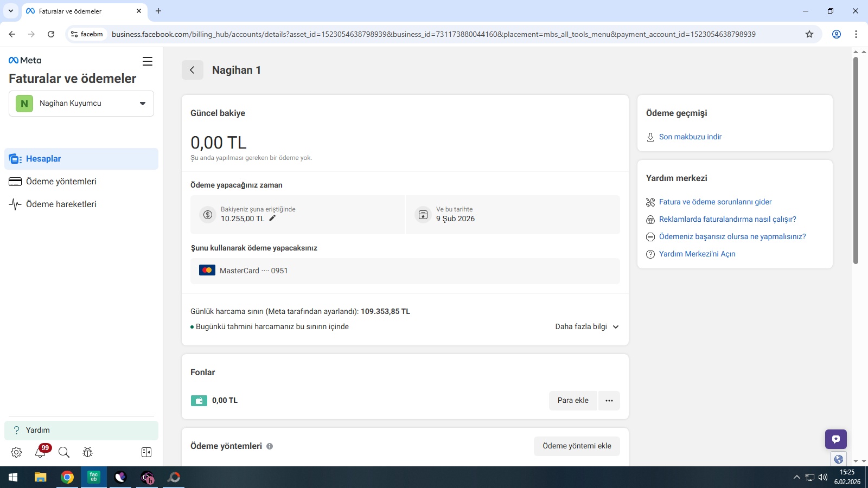Open settings with the gear icon in sidebar
Image resolution: width=868 pixels, height=488 pixels.
coord(16,452)
